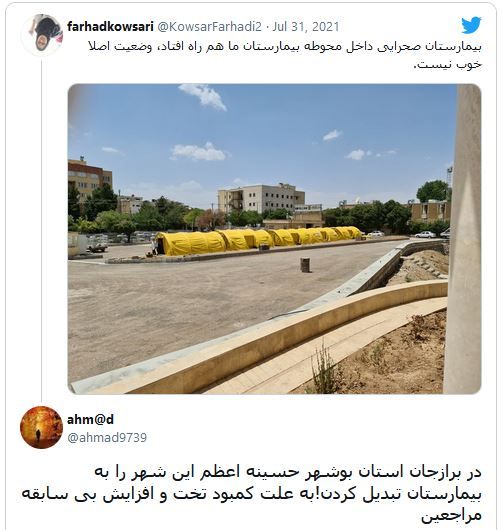Click the reply's last word 'مراجعین'

[x=451, y=515]
